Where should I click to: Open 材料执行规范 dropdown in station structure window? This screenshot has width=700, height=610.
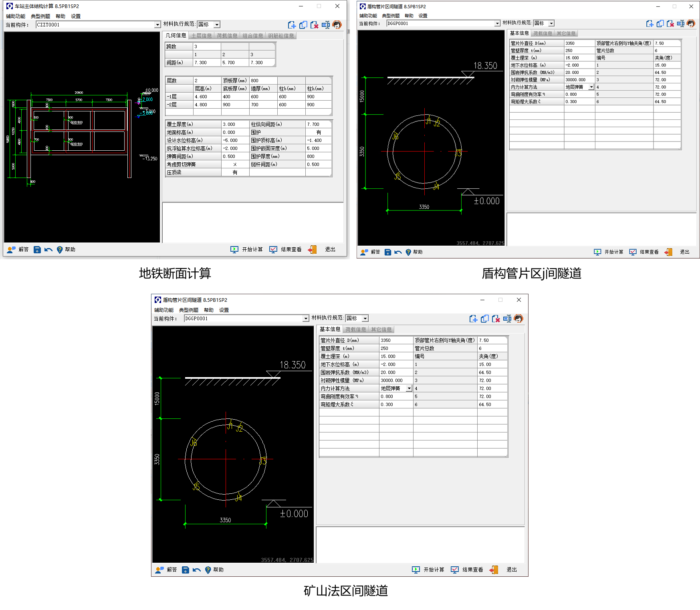point(217,25)
